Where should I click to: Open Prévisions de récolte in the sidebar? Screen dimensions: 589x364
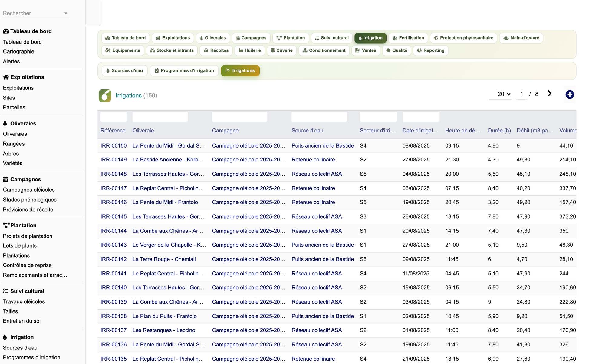[x=28, y=210]
